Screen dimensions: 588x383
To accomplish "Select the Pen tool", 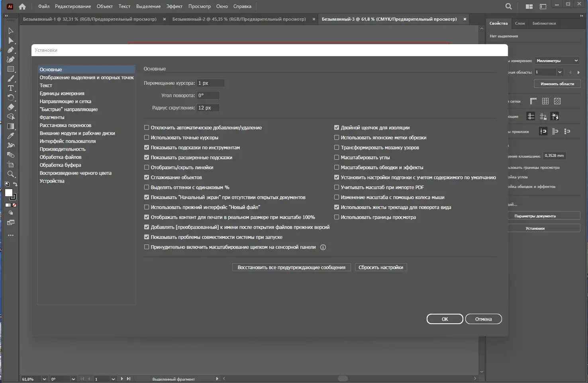I will coord(11,50).
